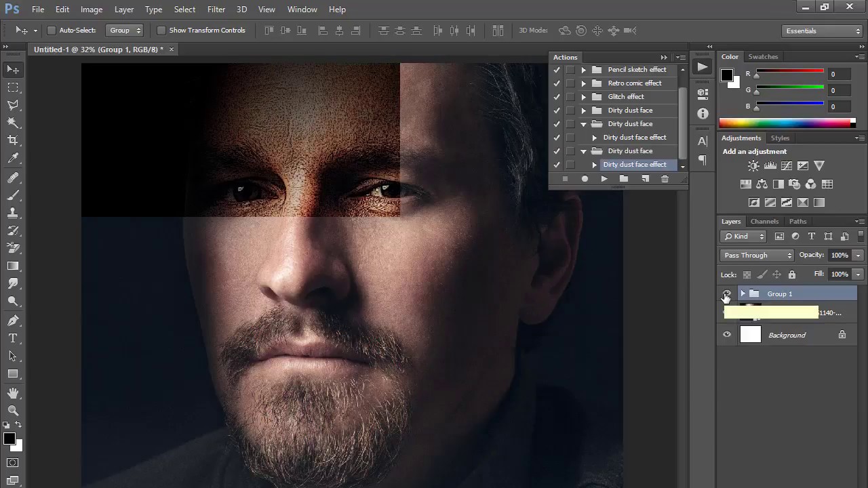Image resolution: width=868 pixels, height=488 pixels.
Task: Select the Rectangular Marquee tool
Action: [13, 87]
